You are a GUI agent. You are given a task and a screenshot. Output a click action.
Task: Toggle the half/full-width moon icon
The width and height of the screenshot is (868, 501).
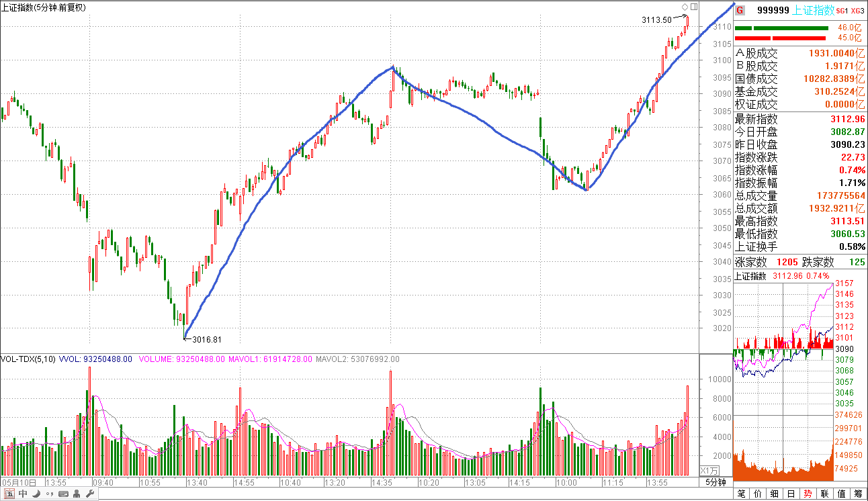pos(36,494)
